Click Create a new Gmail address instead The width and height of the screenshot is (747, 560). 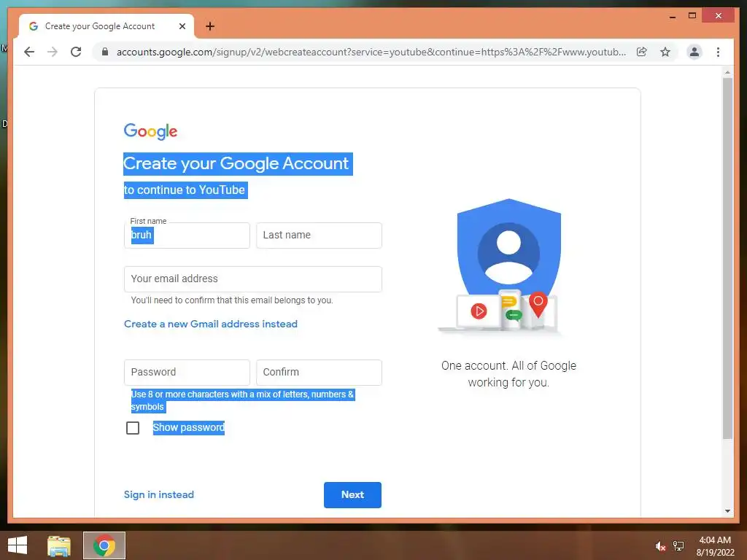click(211, 324)
